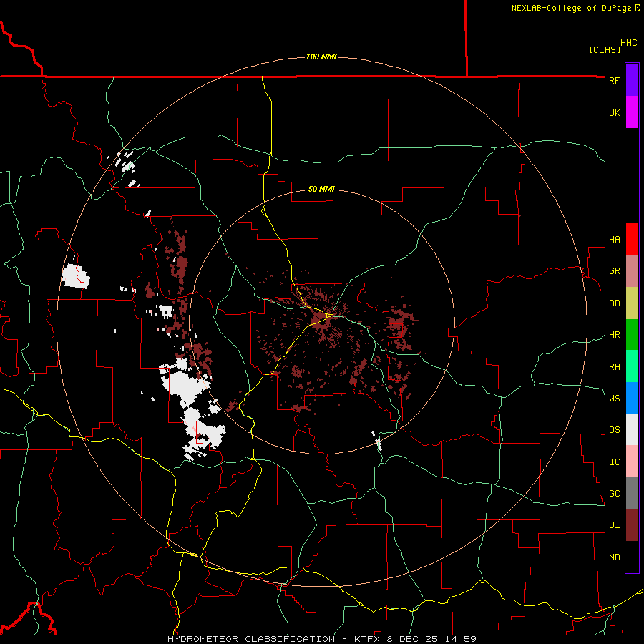Click the IC legend label

click(614, 462)
